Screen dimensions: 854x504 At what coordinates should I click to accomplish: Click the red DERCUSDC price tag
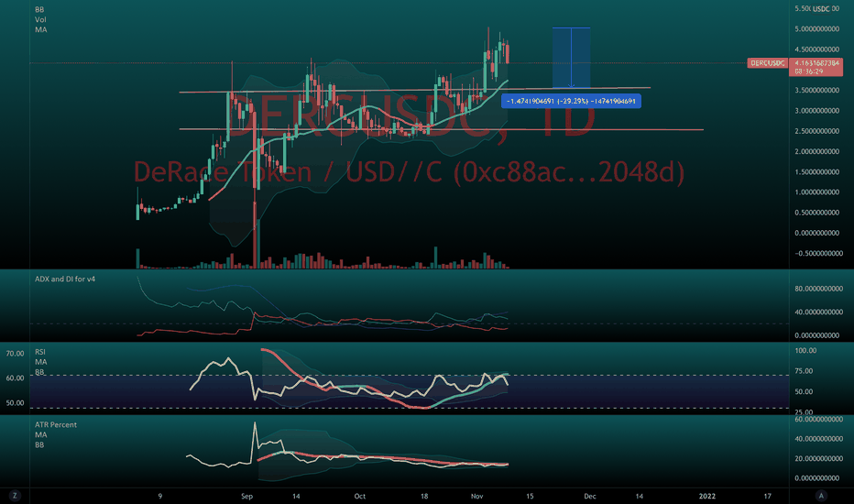tap(767, 63)
